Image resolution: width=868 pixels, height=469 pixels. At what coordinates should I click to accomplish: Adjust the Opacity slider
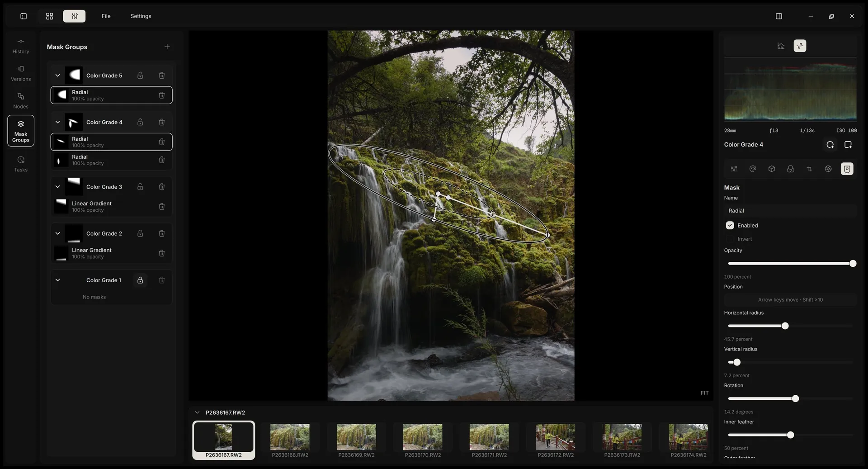[790, 264]
